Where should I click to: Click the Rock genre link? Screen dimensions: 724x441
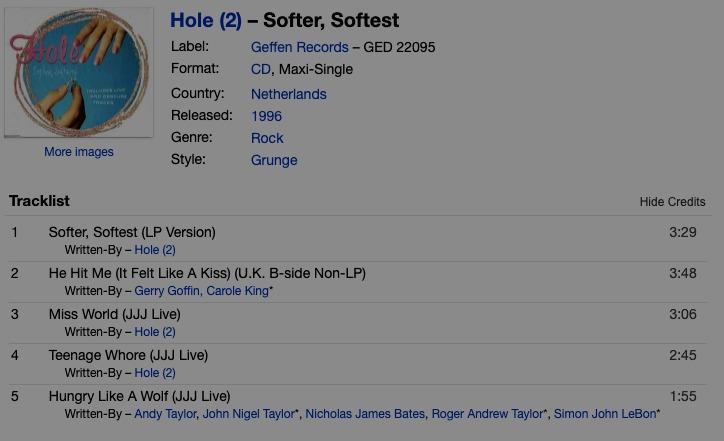click(267, 138)
